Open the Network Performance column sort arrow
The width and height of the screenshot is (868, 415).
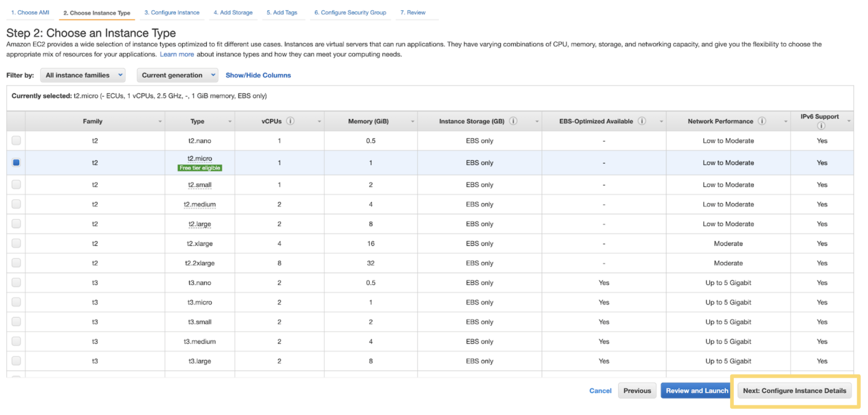(x=785, y=121)
